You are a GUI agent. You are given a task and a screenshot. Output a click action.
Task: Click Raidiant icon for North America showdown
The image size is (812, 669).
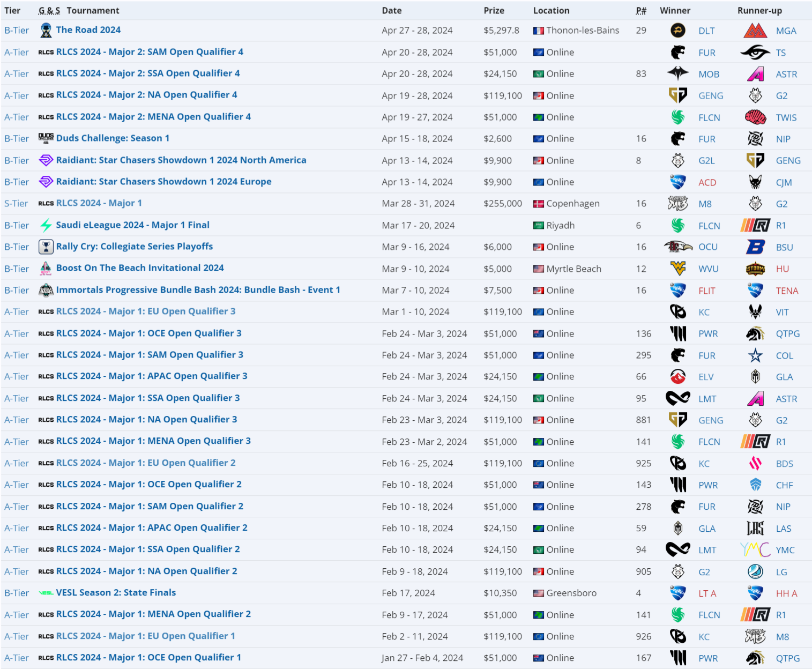coord(46,160)
